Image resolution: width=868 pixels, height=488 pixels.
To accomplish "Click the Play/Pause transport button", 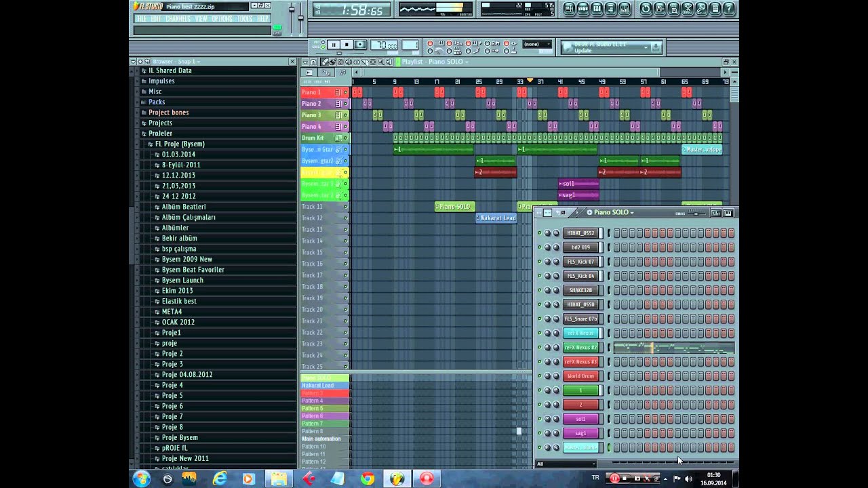I will point(334,45).
